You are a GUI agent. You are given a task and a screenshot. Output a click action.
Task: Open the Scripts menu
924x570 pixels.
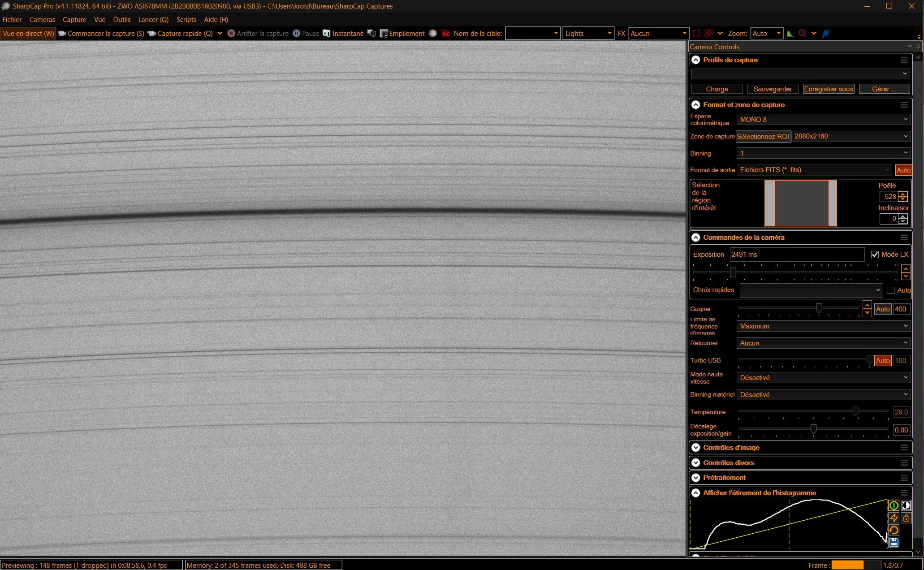click(x=186, y=20)
